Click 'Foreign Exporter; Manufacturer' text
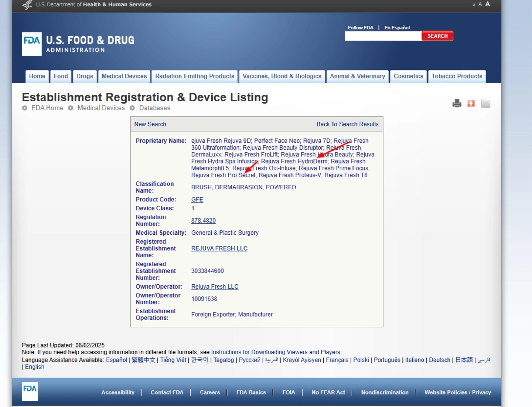This screenshot has height=407, width=532. pyautogui.click(x=232, y=315)
